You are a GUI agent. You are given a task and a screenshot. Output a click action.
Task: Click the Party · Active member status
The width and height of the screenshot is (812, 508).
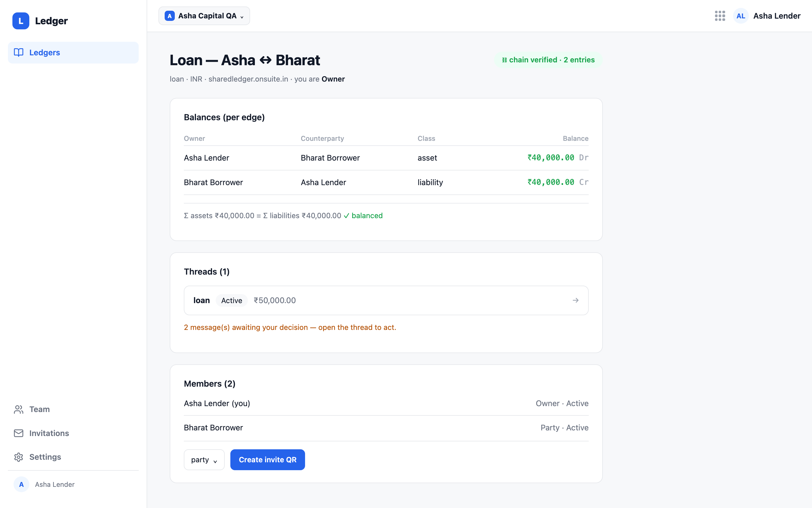(x=564, y=427)
